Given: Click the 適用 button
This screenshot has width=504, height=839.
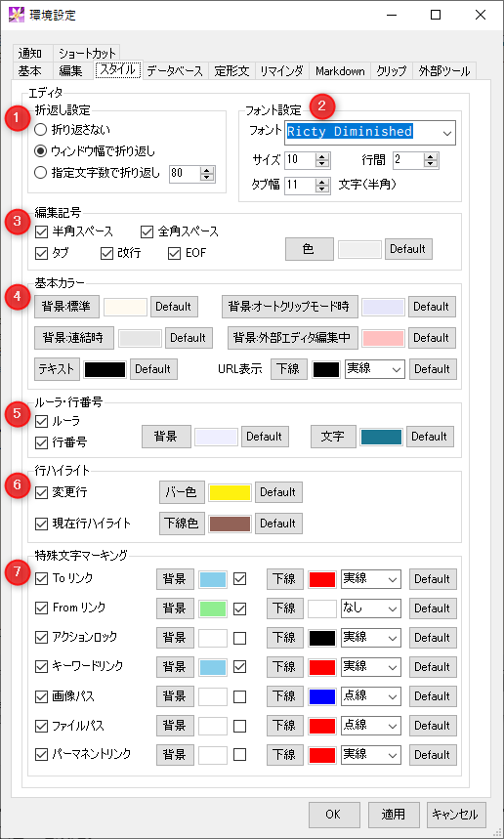Looking at the screenshot, I should pyautogui.click(x=394, y=815).
